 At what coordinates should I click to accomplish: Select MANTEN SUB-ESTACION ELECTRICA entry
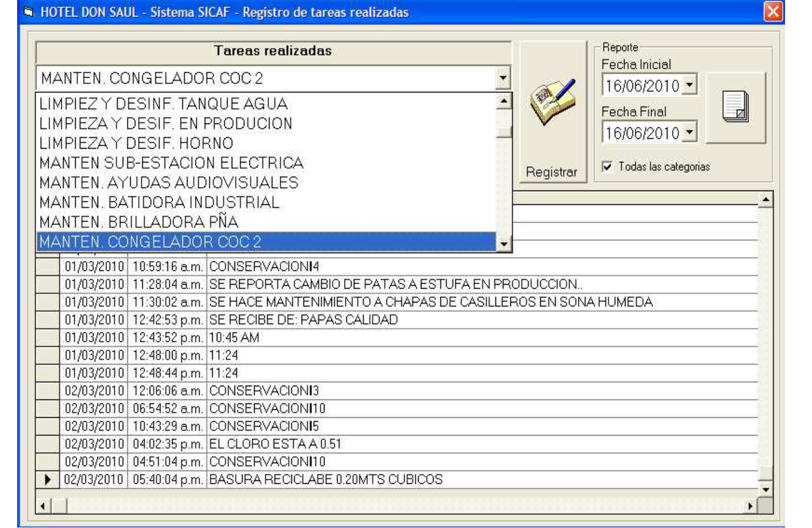click(171, 163)
